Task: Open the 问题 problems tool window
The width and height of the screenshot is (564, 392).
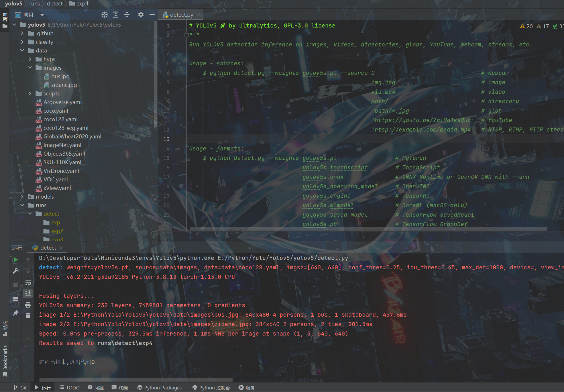Action: pyautogui.click(x=96, y=388)
